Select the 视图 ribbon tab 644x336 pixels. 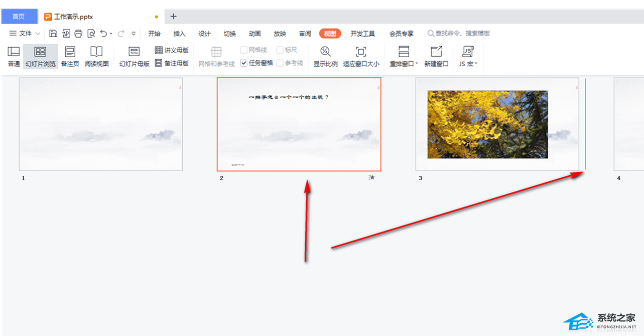tap(330, 34)
